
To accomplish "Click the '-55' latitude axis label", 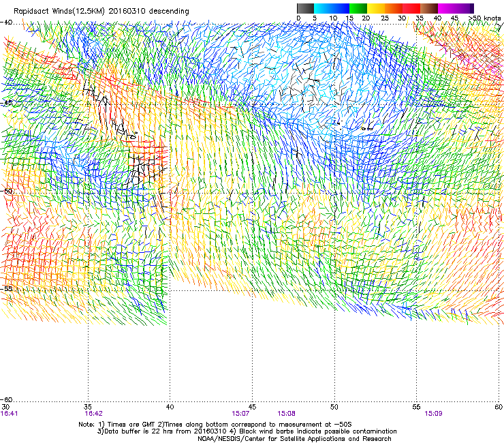I will 6,288.
